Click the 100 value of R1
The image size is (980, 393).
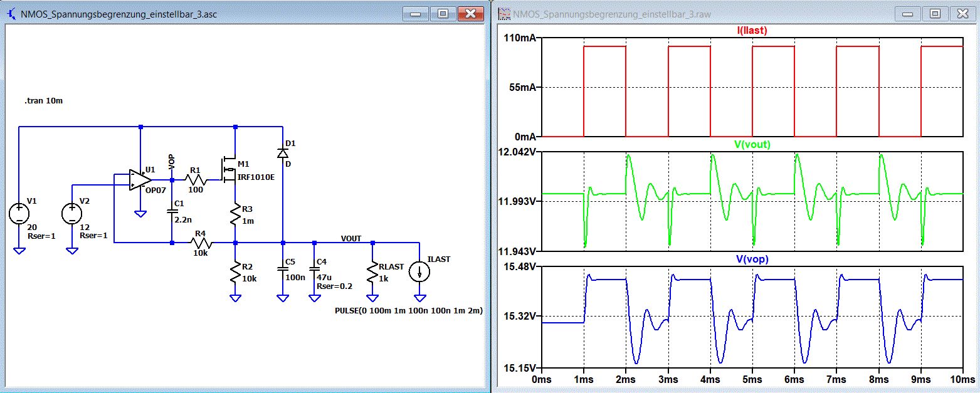click(x=196, y=189)
